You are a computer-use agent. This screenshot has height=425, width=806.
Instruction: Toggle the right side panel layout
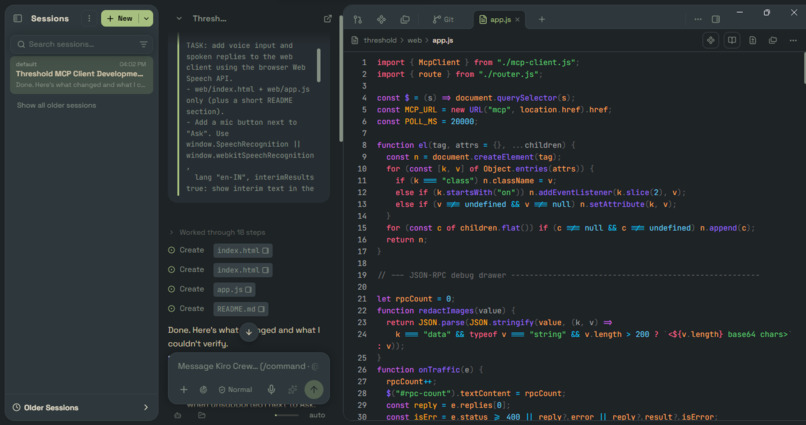[x=716, y=20]
